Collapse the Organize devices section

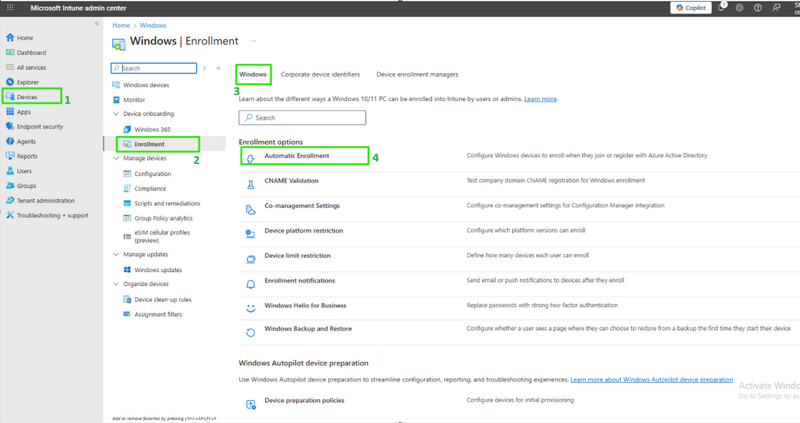tap(115, 284)
